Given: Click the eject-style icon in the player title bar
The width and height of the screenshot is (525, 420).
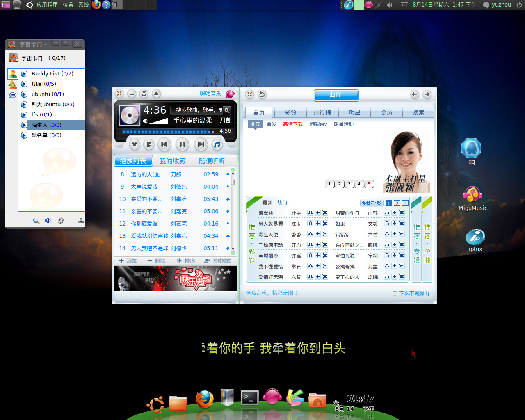Looking at the screenshot, I should point(156,94).
